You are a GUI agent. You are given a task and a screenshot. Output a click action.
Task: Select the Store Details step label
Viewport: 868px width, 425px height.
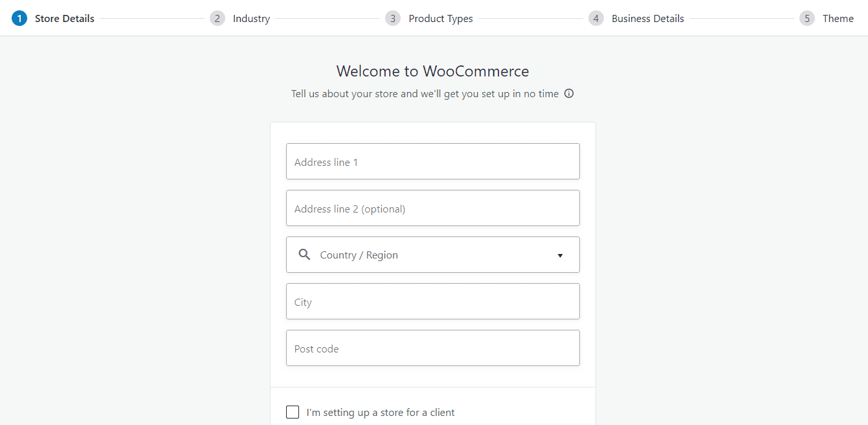click(x=64, y=18)
